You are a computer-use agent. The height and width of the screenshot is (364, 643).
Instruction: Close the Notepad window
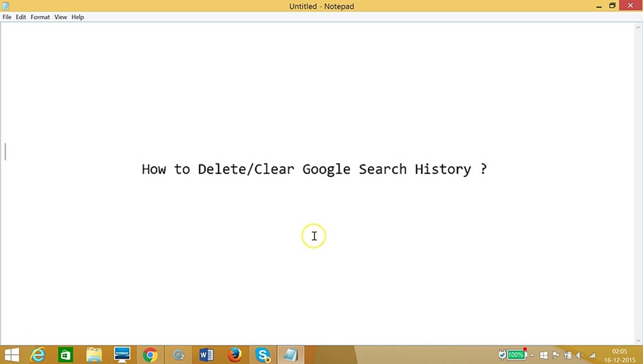[631, 6]
